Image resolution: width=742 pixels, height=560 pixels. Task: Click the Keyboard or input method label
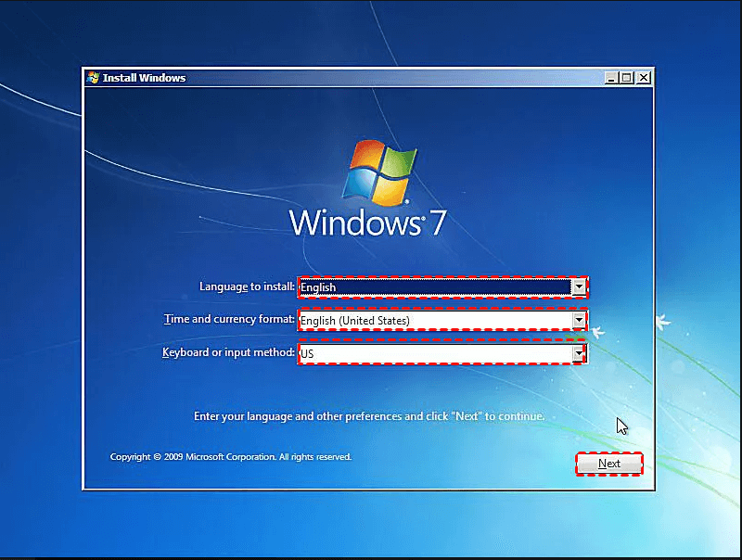[228, 352]
